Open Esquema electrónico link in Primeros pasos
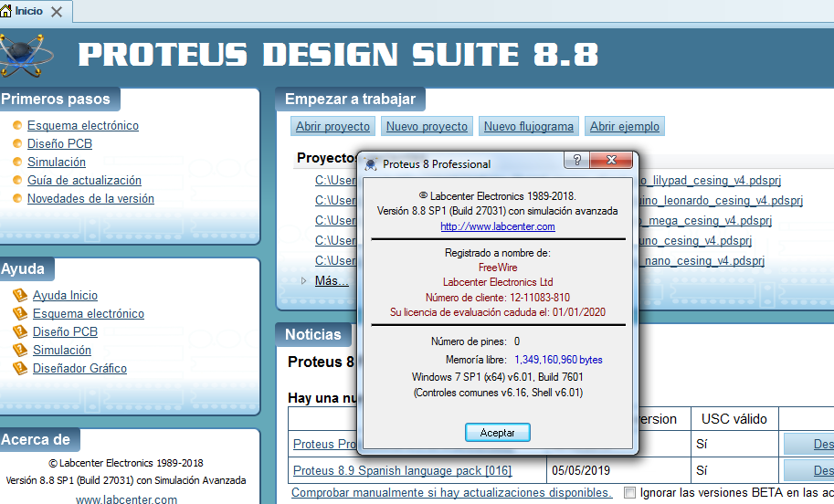This screenshot has width=834, height=504. pos(83,125)
